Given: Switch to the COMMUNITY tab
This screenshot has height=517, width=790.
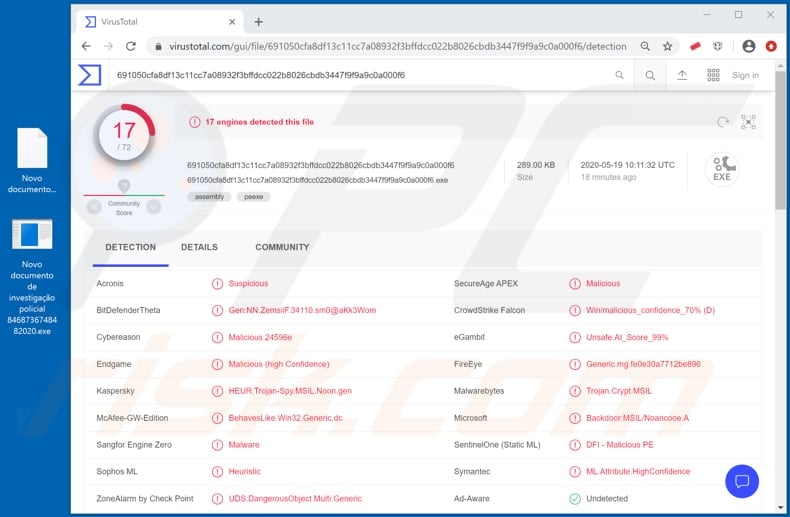Looking at the screenshot, I should (282, 247).
